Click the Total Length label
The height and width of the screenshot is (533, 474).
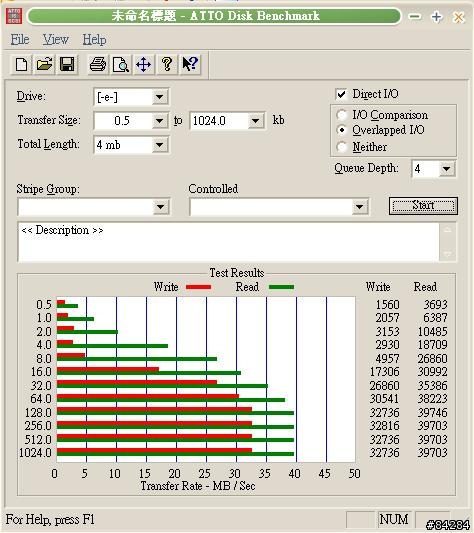[48, 144]
